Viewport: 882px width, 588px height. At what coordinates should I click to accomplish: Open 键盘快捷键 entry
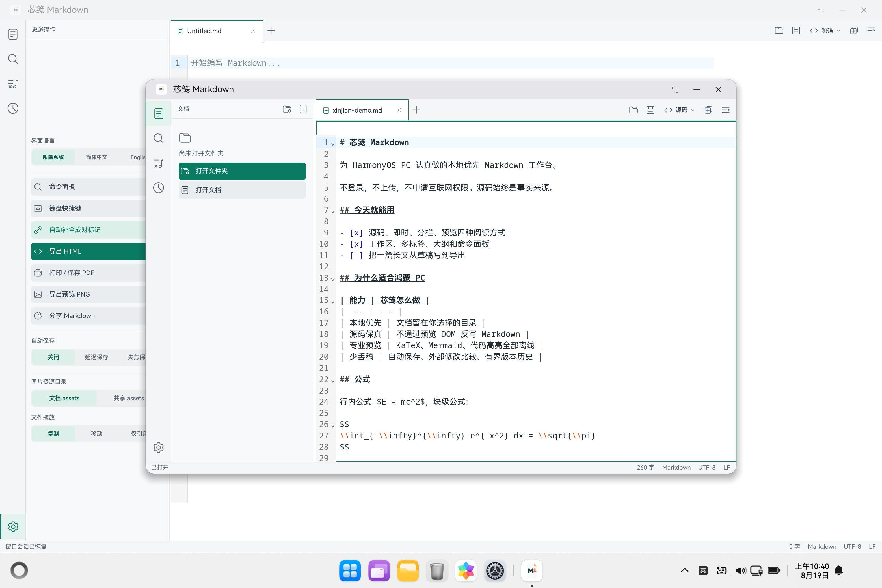coord(88,208)
